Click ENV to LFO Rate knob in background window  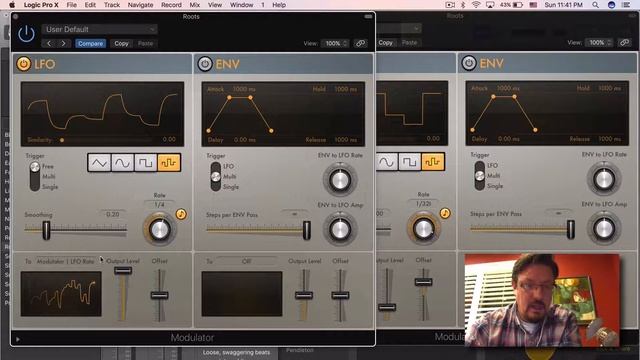(604, 179)
